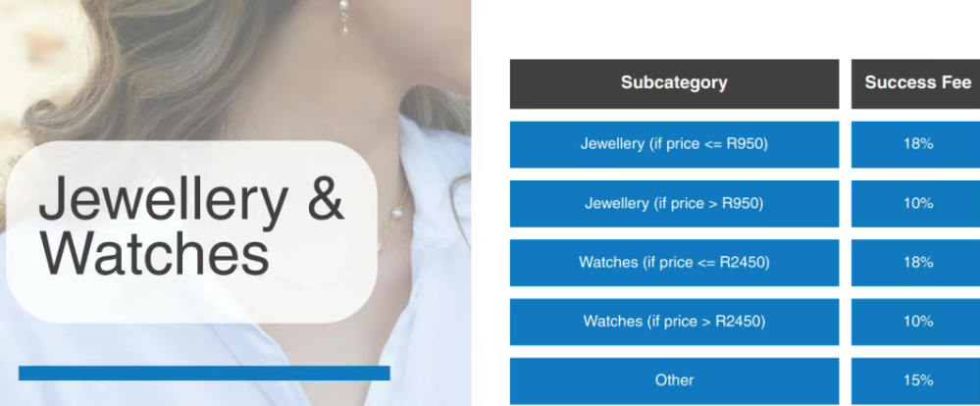This screenshot has width=980, height=406.
Task: Click the 15% fee for Other
Action: tap(916, 381)
